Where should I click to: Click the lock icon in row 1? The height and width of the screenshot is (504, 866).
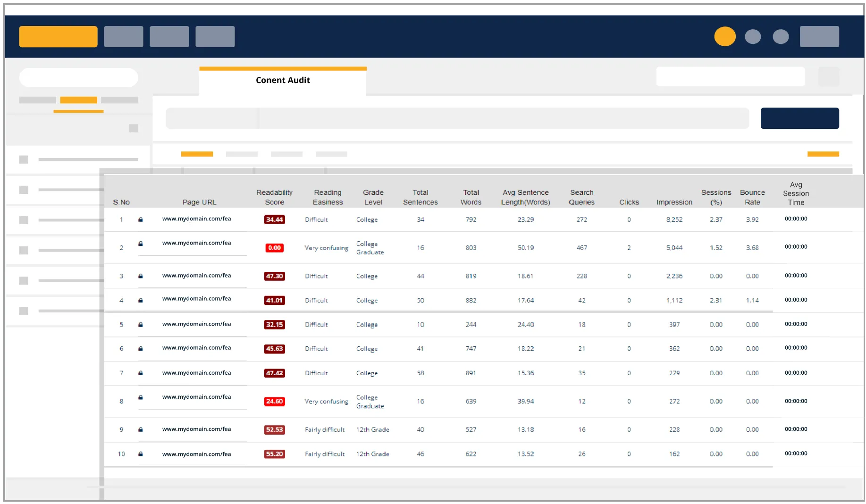click(140, 219)
